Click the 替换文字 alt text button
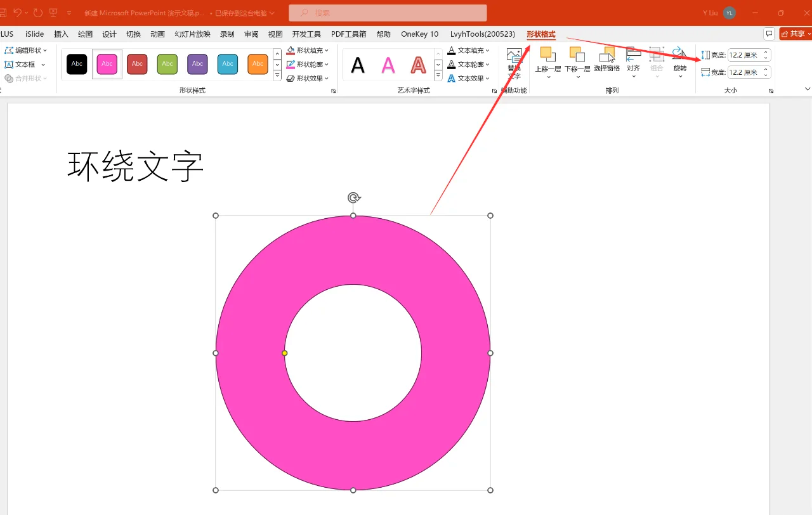 pyautogui.click(x=514, y=63)
